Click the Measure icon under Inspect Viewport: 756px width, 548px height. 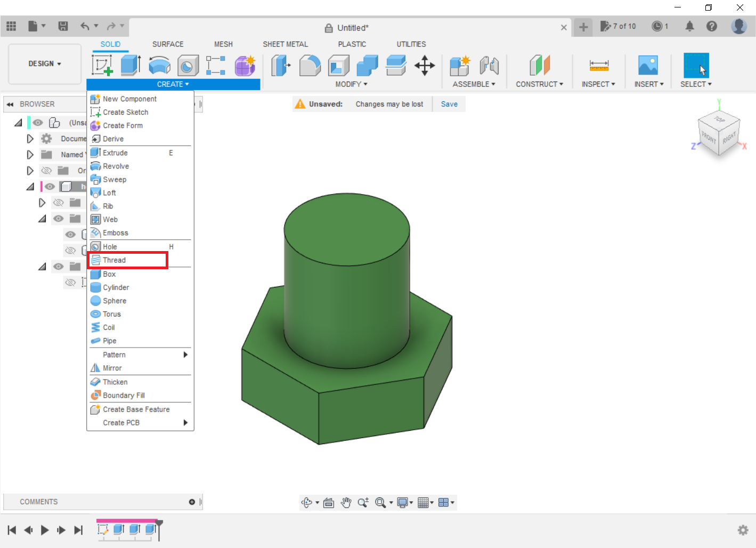pyautogui.click(x=599, y=66)
